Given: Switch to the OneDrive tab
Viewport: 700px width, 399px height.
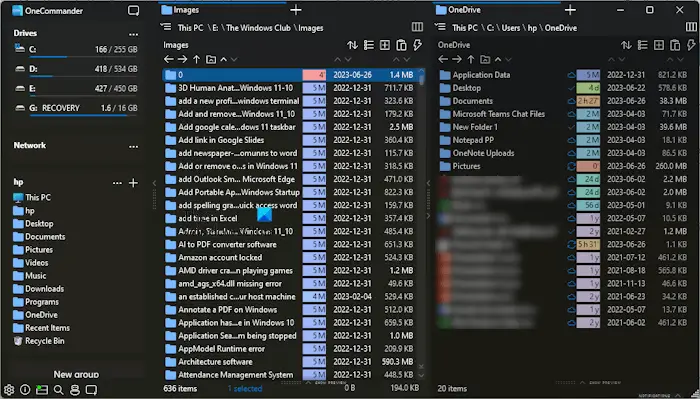Looking at the screenshot, I should tap(497, 10).
